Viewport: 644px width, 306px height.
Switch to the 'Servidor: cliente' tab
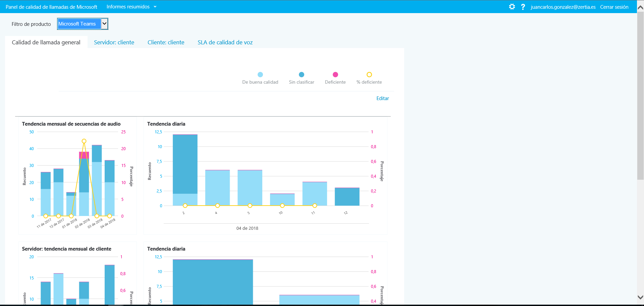[114, 42]
